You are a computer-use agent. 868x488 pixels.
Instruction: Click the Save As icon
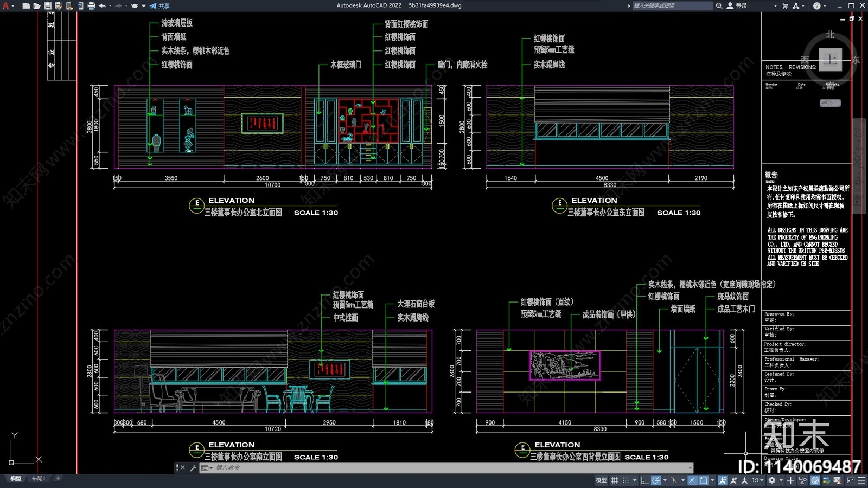pyautogui.click(x=59, y=5)
